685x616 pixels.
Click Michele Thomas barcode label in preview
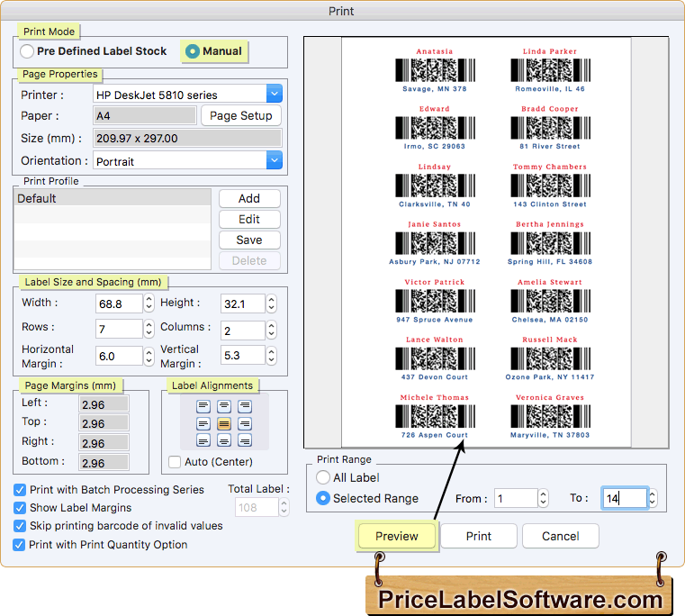coord(435,416)
